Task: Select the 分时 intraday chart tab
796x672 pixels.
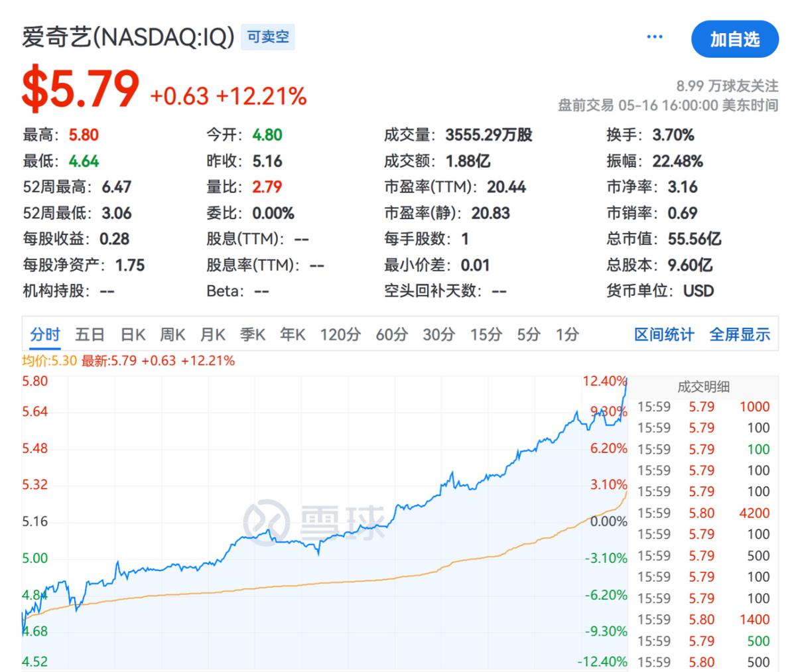Action: [45, 334]
